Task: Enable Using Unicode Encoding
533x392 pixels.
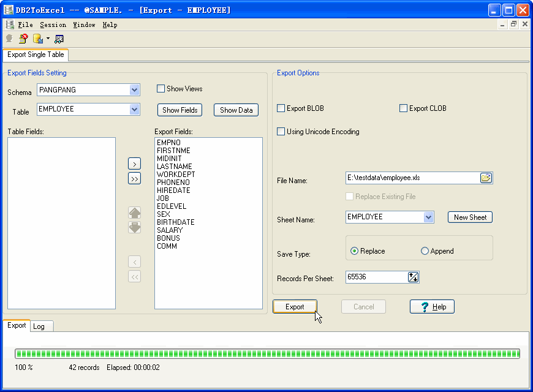Action: tap(281, 132)
